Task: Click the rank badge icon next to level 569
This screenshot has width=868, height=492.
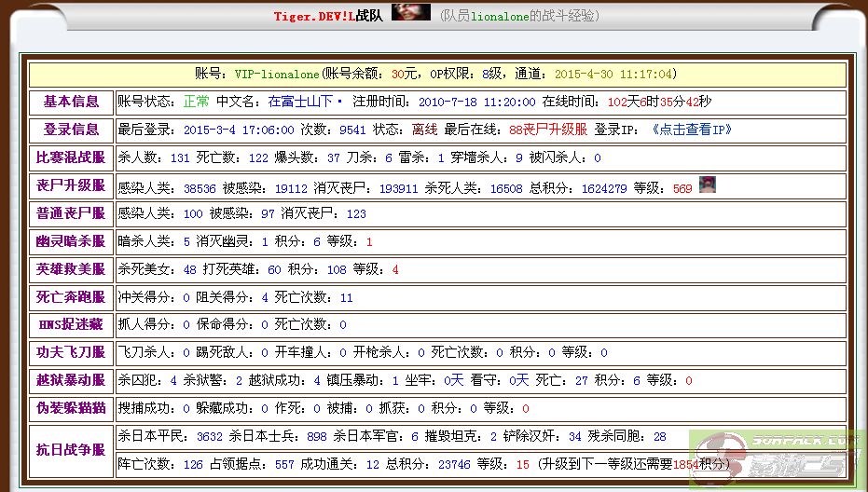Action: click(707, 185)
